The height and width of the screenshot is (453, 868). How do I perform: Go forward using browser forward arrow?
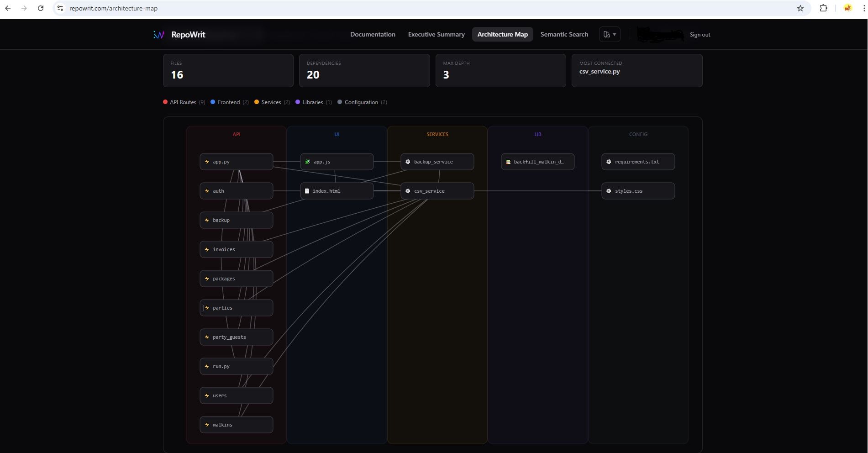(x=24, y=8)
